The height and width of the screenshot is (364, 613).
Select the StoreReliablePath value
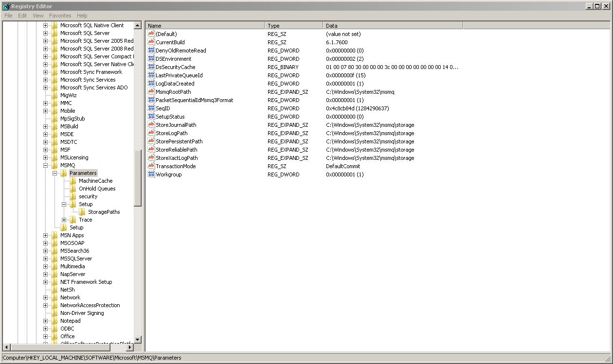[x=176, y=150]
